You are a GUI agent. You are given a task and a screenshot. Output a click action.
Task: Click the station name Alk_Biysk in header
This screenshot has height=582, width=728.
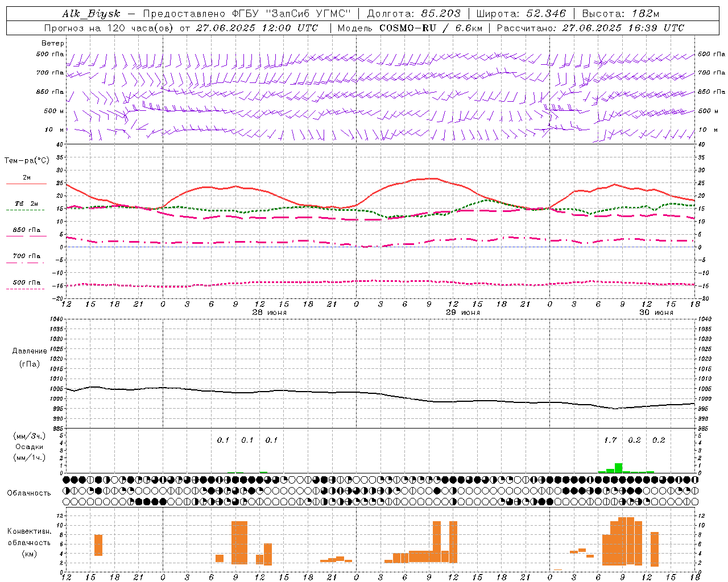pyautogui.click(x=92, y=14)
